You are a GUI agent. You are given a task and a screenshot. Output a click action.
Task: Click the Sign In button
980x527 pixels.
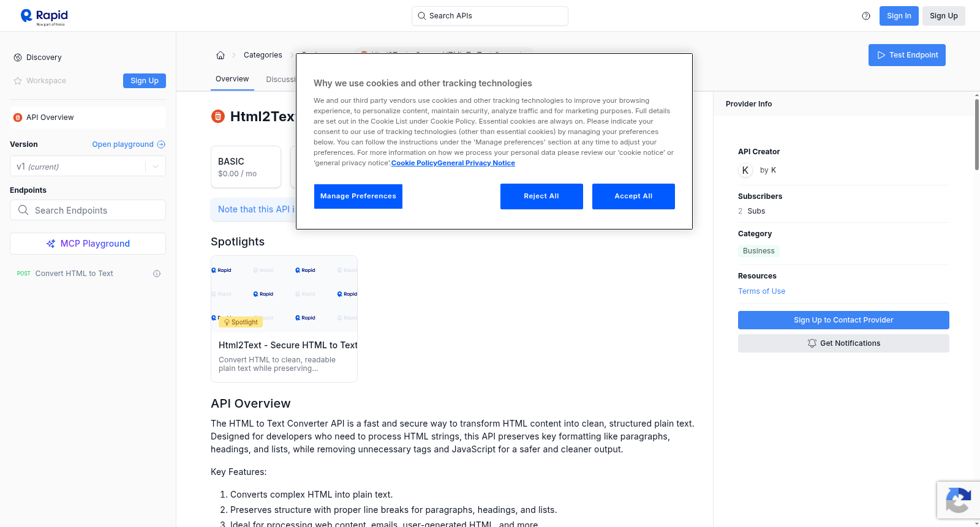pyautogui.click(x=899, y=16)
